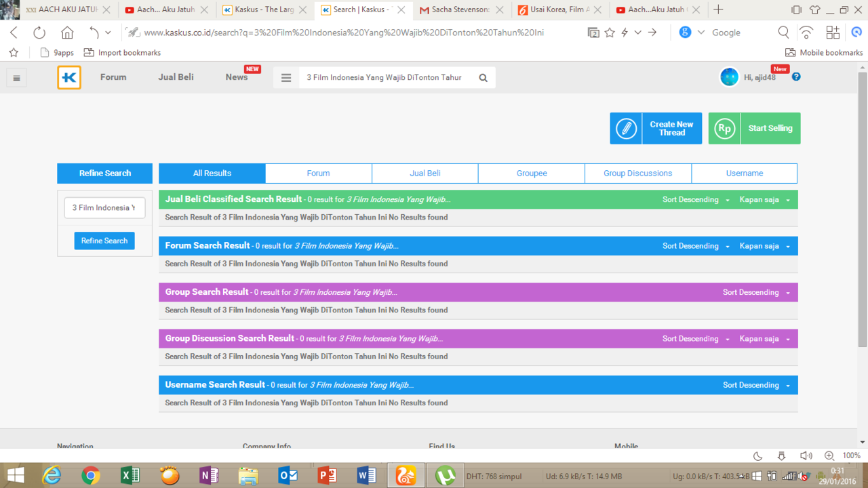
Task: Open Sort Descending dropdown in Forum Search Result
Action: coord(696,246)
